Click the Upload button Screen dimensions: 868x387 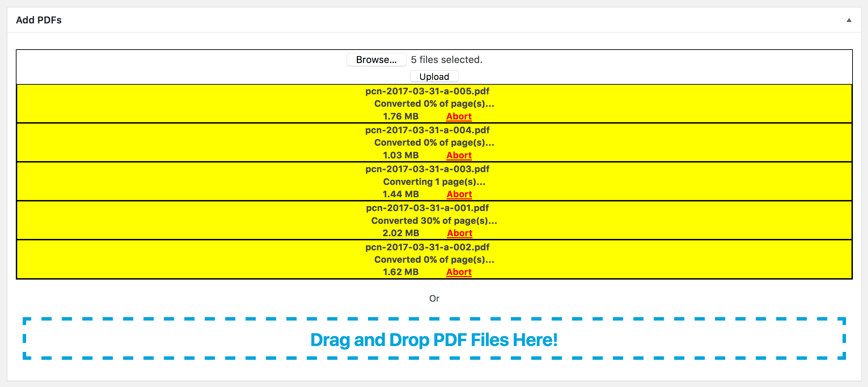(434, 76)
